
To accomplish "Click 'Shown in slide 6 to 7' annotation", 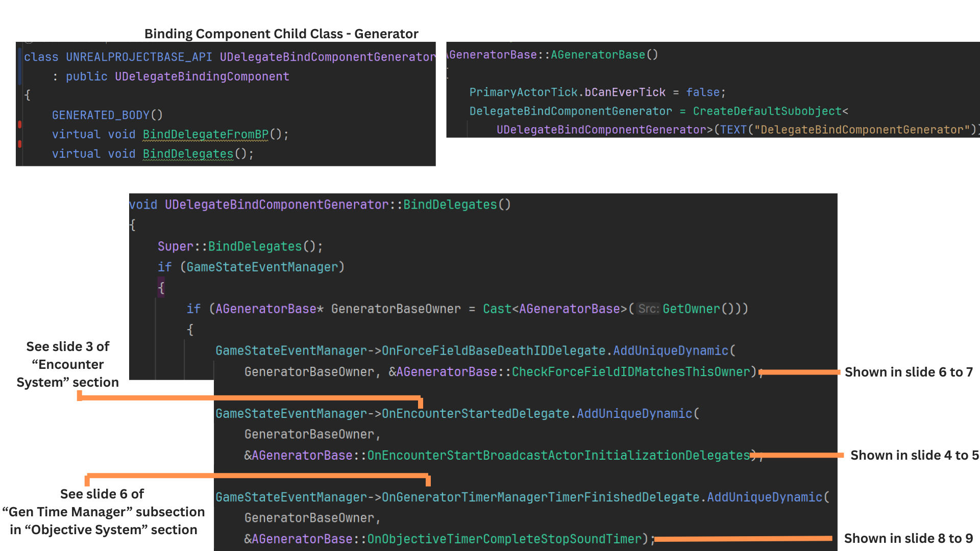I will (909, 372).
